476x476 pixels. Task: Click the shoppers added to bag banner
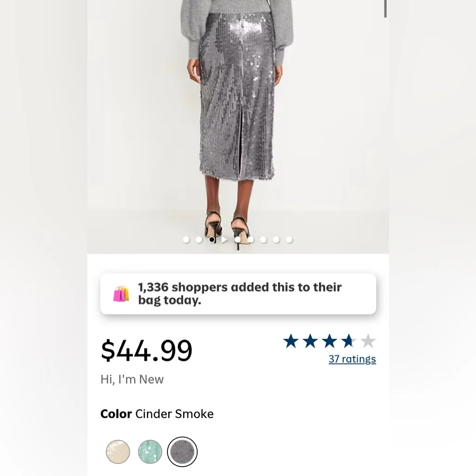tap(238, 294)
